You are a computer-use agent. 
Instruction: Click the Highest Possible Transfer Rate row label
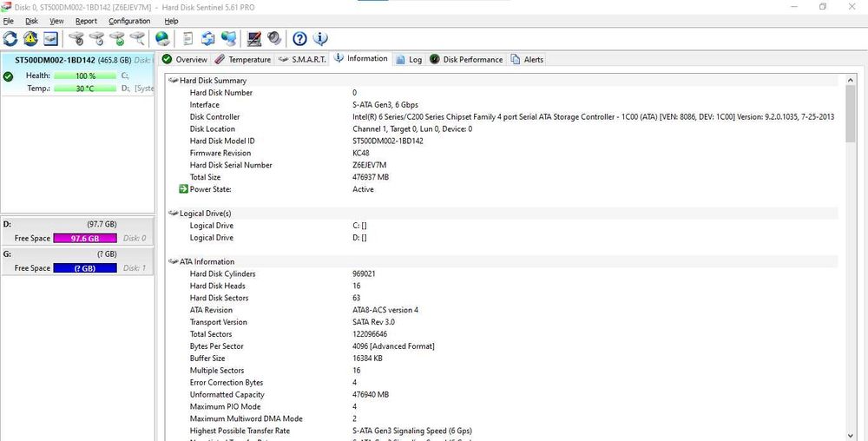[240, 431]
